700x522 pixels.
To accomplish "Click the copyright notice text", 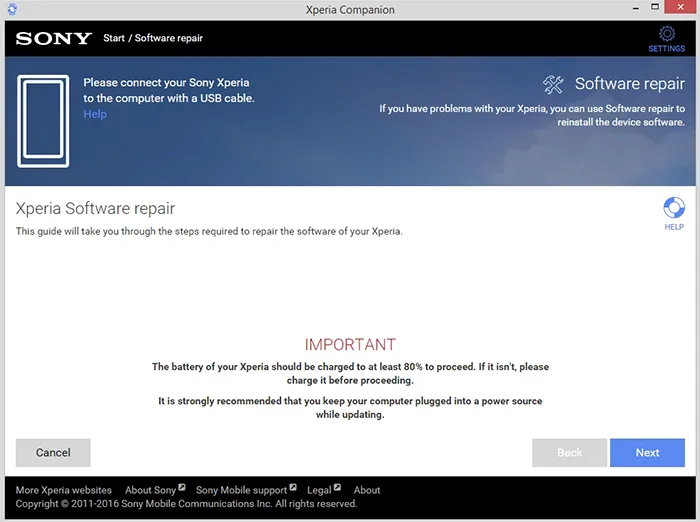I will [186, 504].
